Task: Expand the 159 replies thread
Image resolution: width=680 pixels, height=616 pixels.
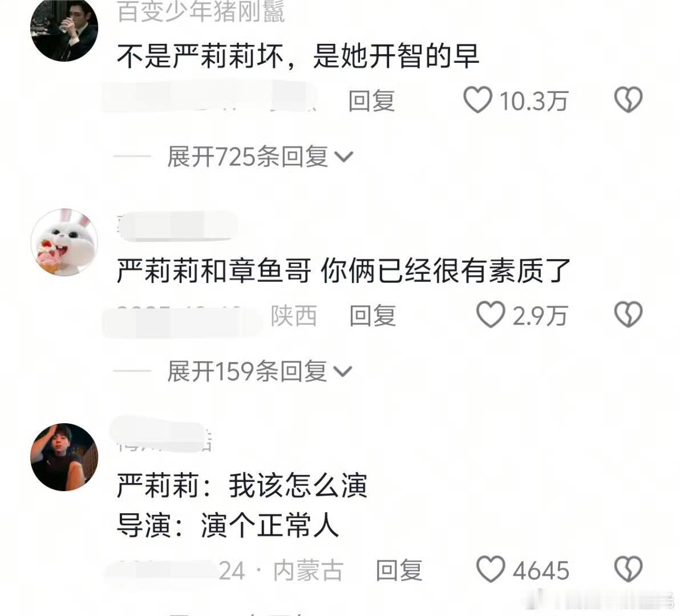Action: pyautogui.click(x=260, y=371)
